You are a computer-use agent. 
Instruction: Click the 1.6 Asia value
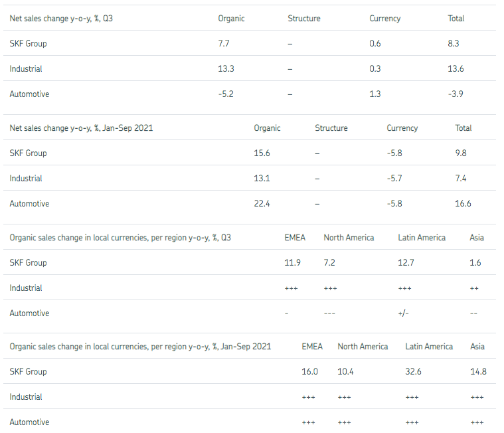475,263
